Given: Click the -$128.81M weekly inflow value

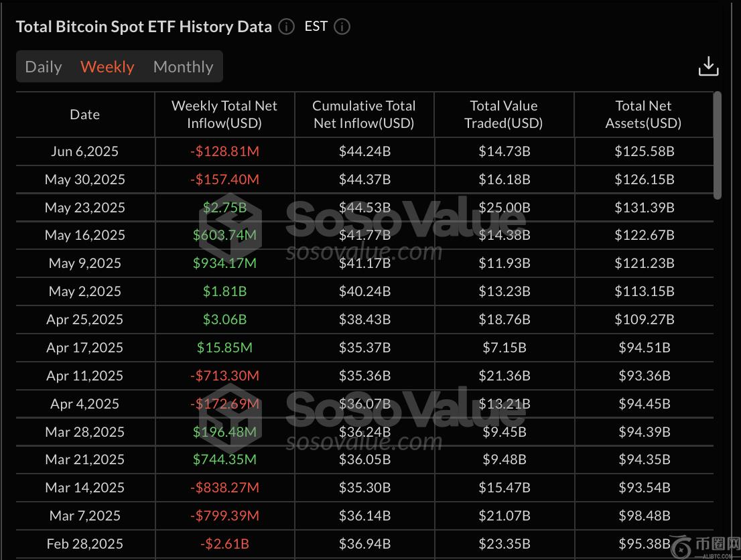Looking at the screenshot, I should (x=224, y=151).
